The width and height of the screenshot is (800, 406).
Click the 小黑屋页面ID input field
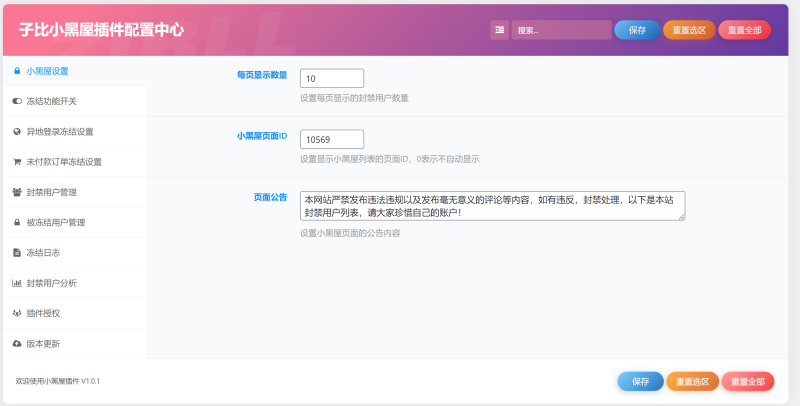click(x=332, y=139)
